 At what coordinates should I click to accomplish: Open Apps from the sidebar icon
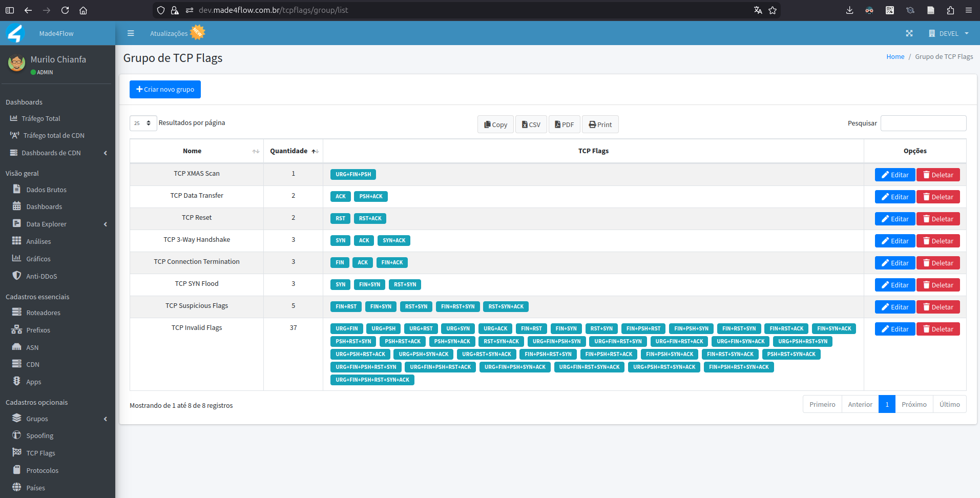[17, 381]
